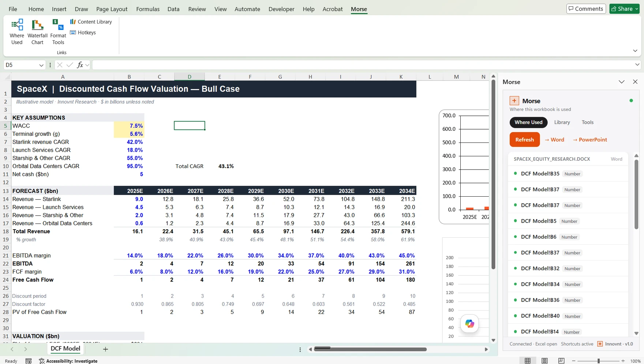Click the orange Refresh button
This screenshot has width=644, height=364.
click(x=524, y=140)
